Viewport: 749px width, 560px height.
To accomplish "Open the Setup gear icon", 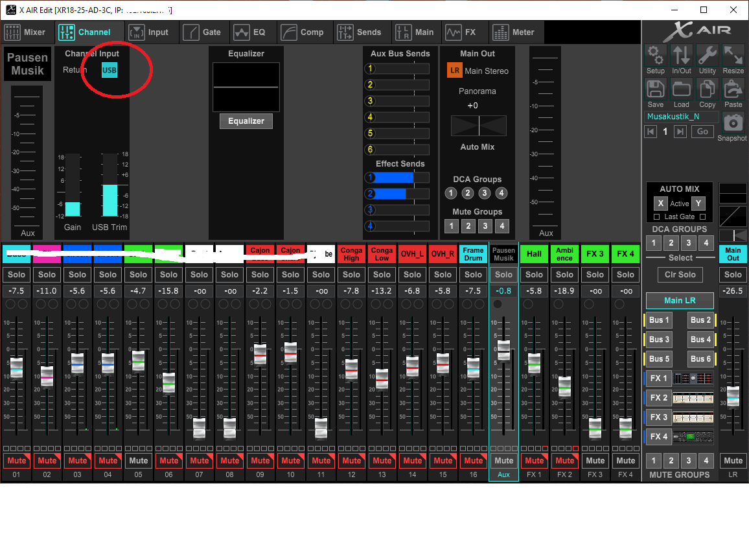I will click(x=656, y=56).
